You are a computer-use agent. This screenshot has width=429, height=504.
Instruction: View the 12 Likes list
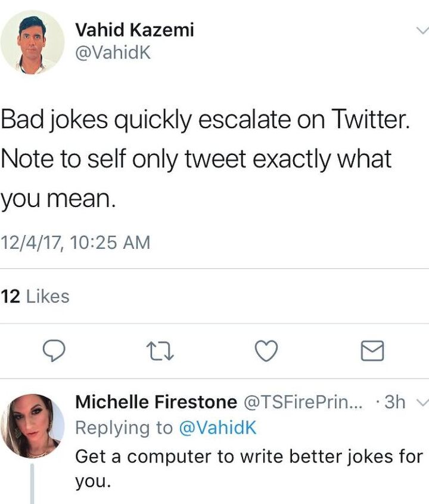tap(36, 296)
